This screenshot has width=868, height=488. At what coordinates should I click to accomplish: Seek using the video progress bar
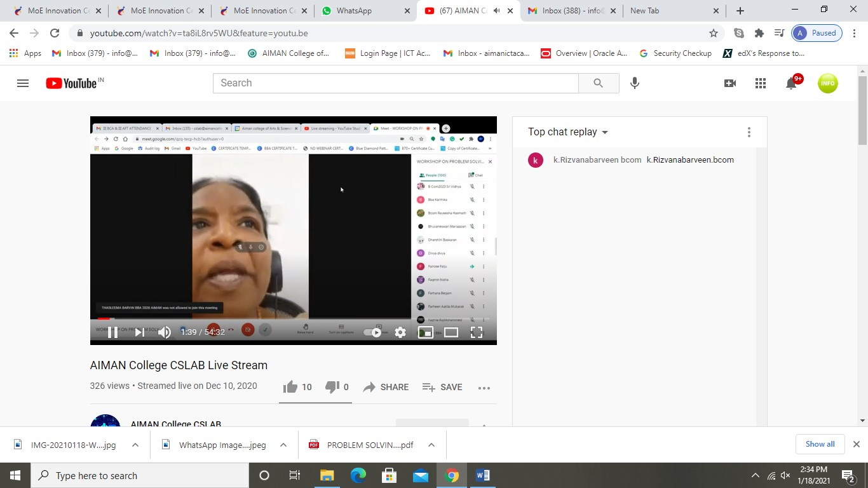[x=293, y=318]
